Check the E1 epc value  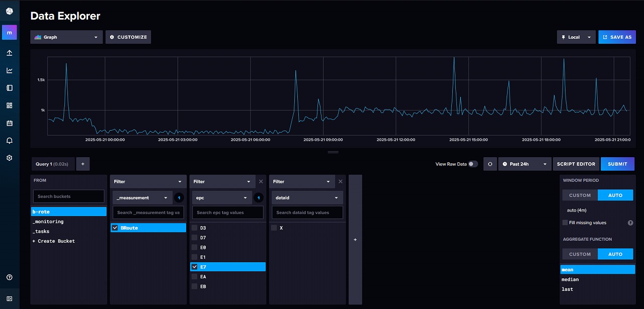(x=195, y=257)
